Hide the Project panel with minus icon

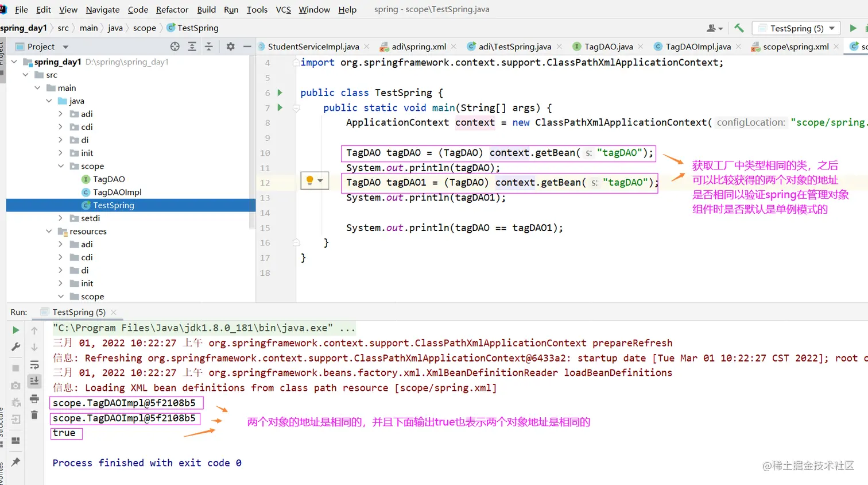(x=247, y=47)
